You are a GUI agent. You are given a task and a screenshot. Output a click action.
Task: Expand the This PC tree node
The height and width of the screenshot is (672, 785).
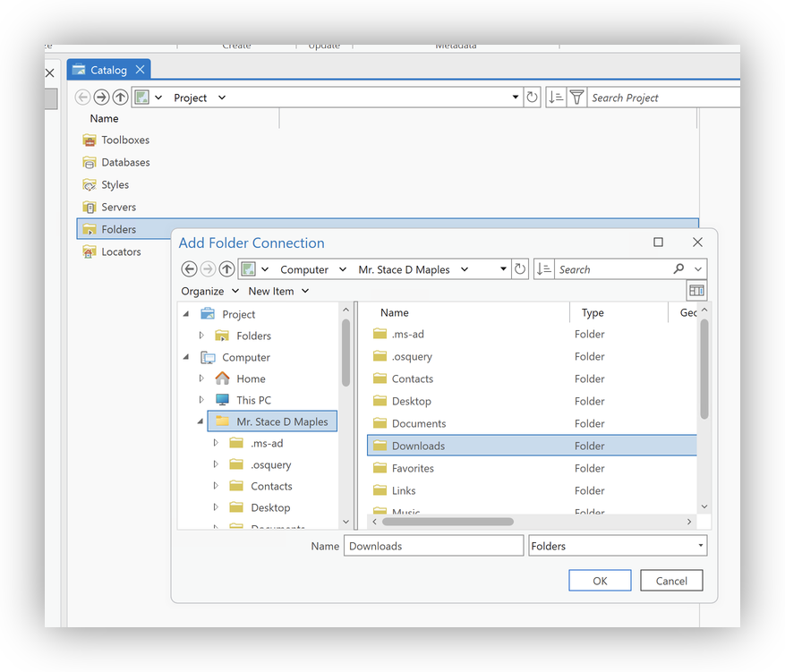201,400
